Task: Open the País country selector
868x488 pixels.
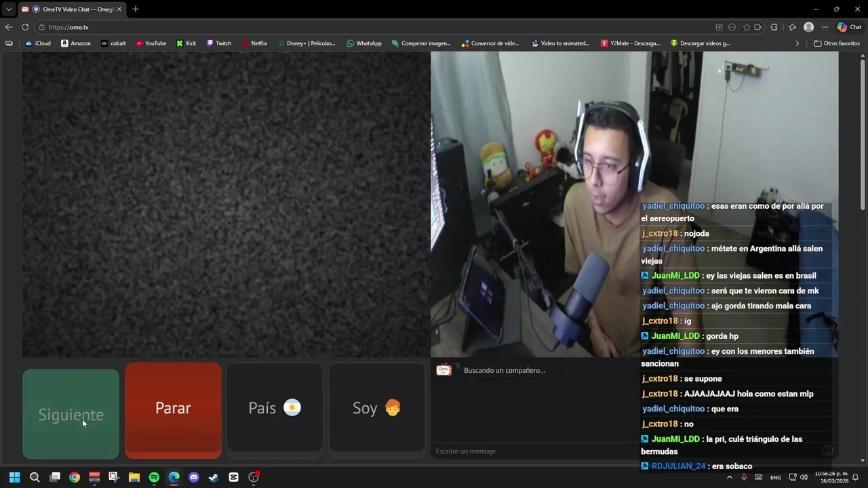Action: point(275,408)
